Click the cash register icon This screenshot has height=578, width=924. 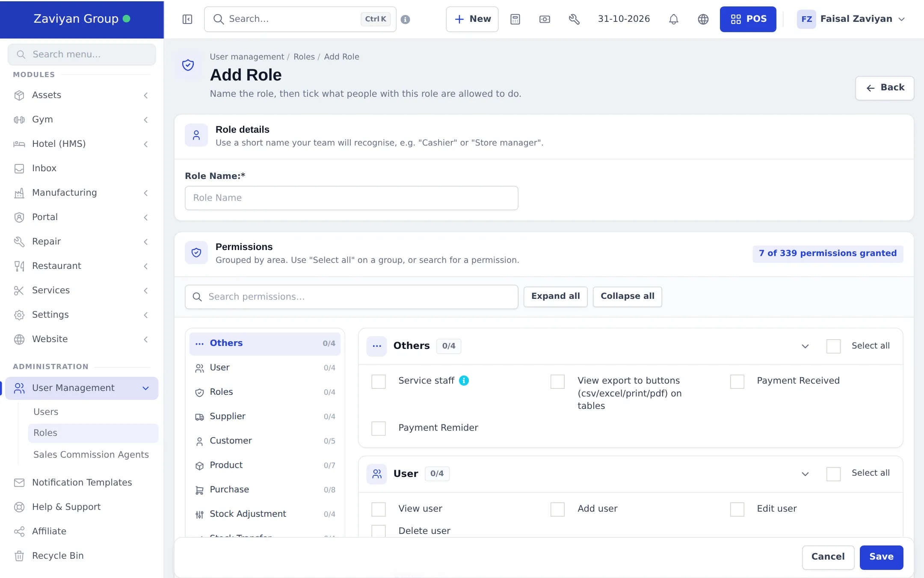pyautogui.click(x=545, y=19)
